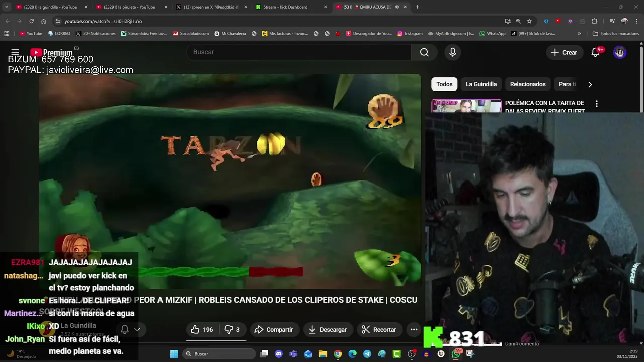Open the apps grid in bookmarks bar
The height and width of the screenshot is (362, 644).
(x=7, y=34)
